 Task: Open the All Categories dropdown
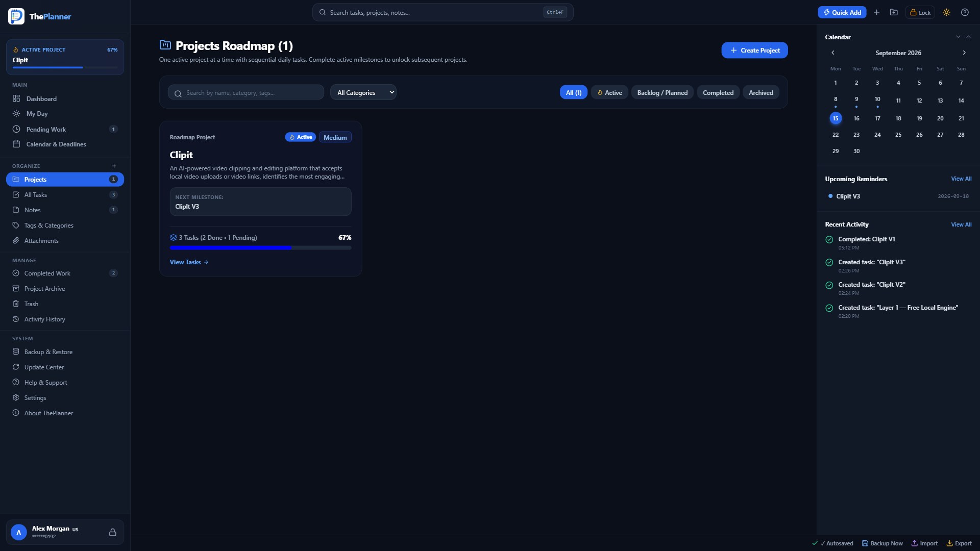(x=363, y=92)
